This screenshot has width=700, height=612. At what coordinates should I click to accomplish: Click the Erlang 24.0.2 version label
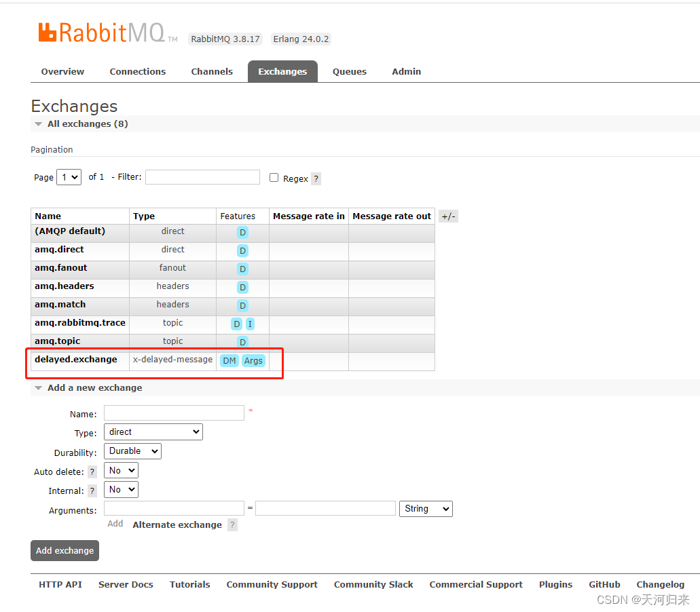[x=301, y=39]
